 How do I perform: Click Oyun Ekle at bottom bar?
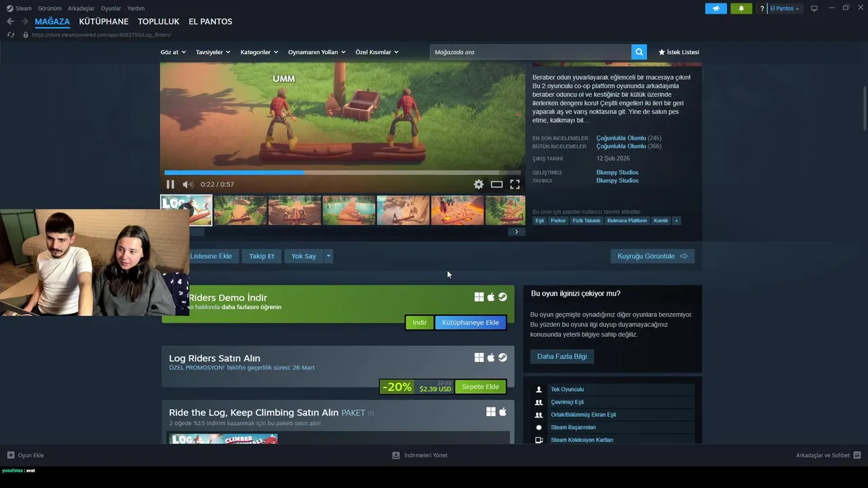point(26,455)
